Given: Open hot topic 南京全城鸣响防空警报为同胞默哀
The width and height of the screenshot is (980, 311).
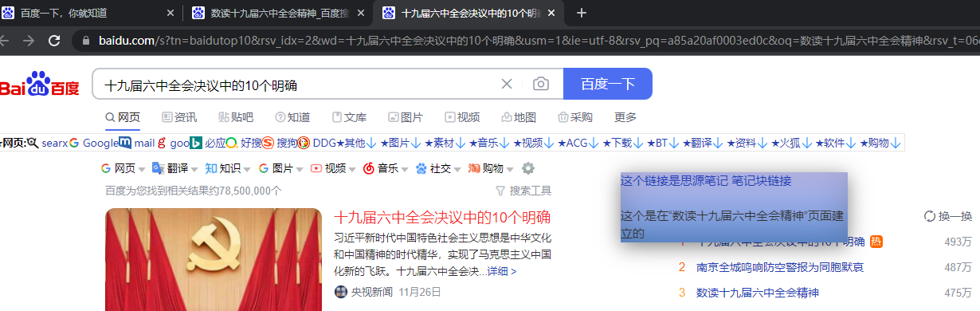Looking at the screenshot, I should [780, 267].
